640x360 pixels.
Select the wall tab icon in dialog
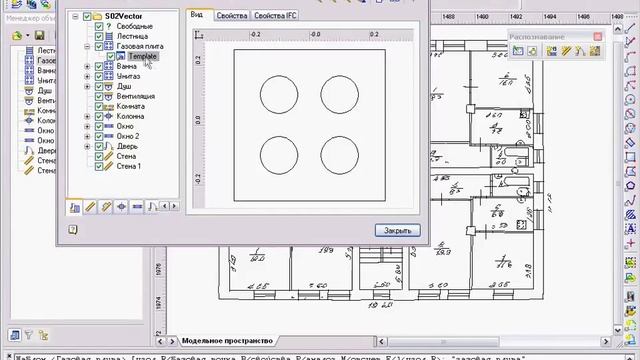point(90,207)
